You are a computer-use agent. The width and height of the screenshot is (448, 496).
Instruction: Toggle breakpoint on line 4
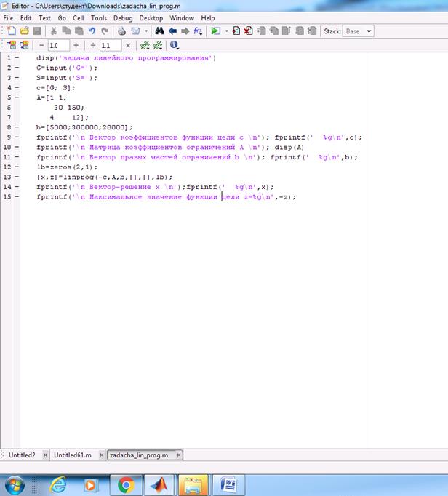coord(17,87)
